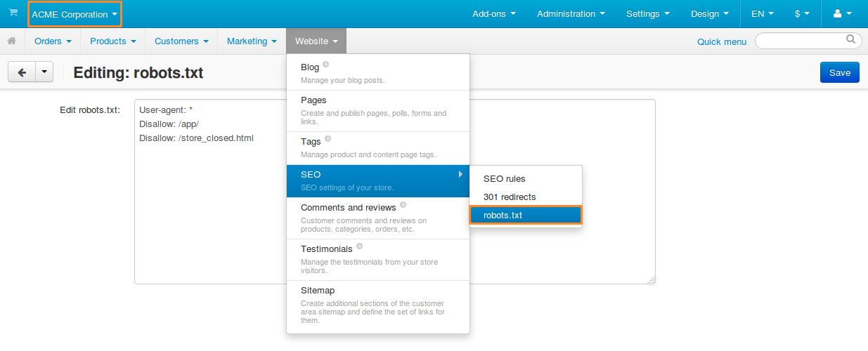Click the magnifier icon in search
The width and height of the screenshot is (868, 351).
coord(850,39)
